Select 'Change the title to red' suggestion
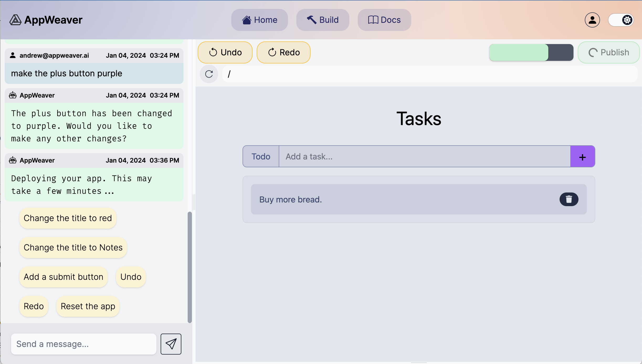This screenshot has height=364, width=642. (x=68, y=218)
